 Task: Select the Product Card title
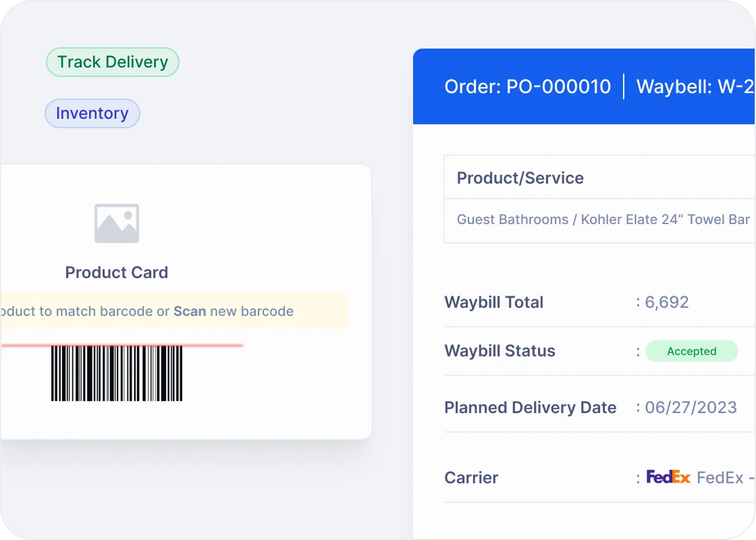tap(116, 273)
